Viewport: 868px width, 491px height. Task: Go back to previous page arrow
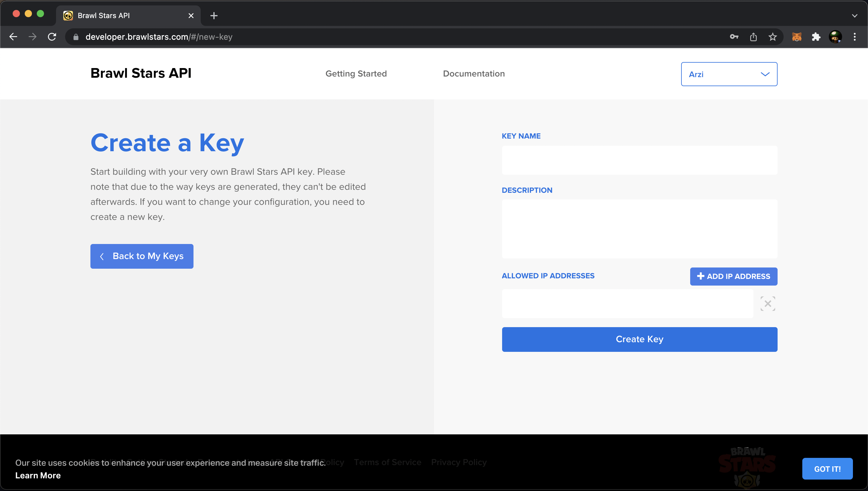point(13,37)
